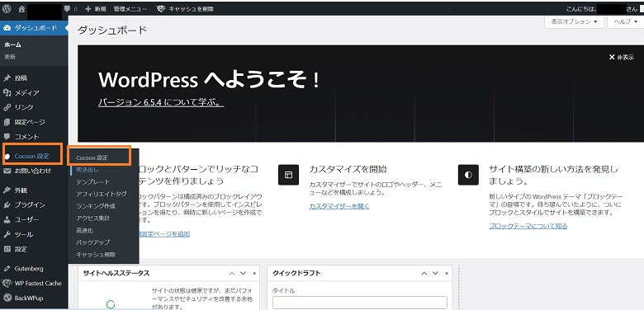Click the pencil icon next to Gutenberg
This screenshot has height=310, width=644.
pos(7,269)
